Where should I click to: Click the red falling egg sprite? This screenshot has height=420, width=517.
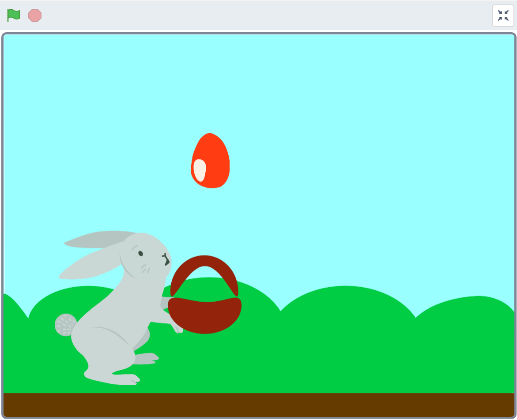pyautogui.click(x=210, y=161)
